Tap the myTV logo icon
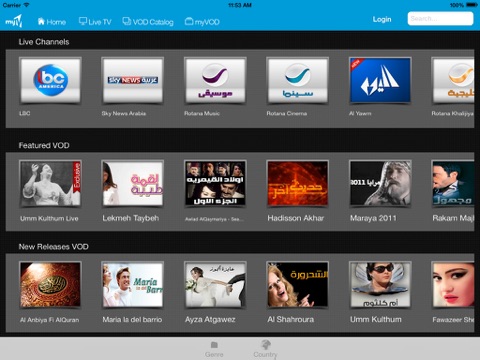Screen dimensions: 480x360 pos(14,21)
